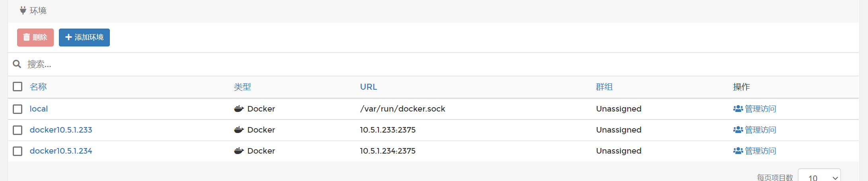
Task: Sort environments by URL column header
Action: [369, 87]
